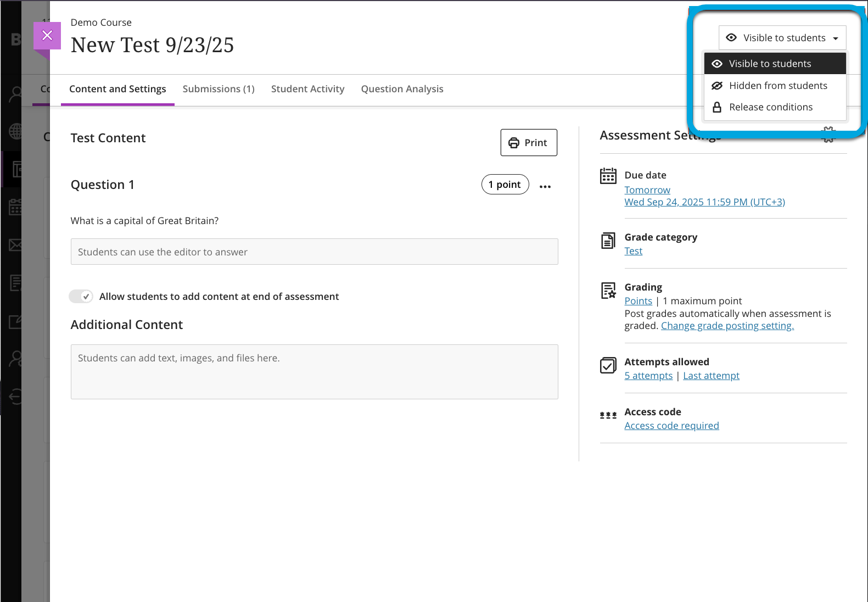Click the Grading rubric star icon
The image size is (868, 602).
tap(608, 291)
